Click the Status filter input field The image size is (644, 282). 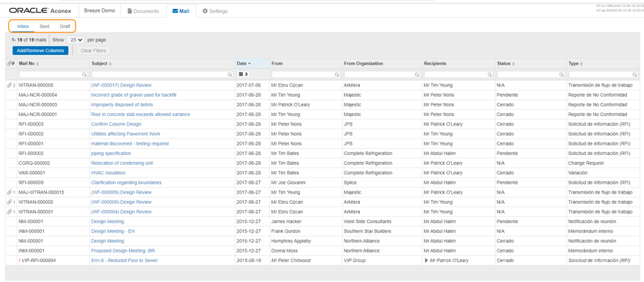click(531, 75)
